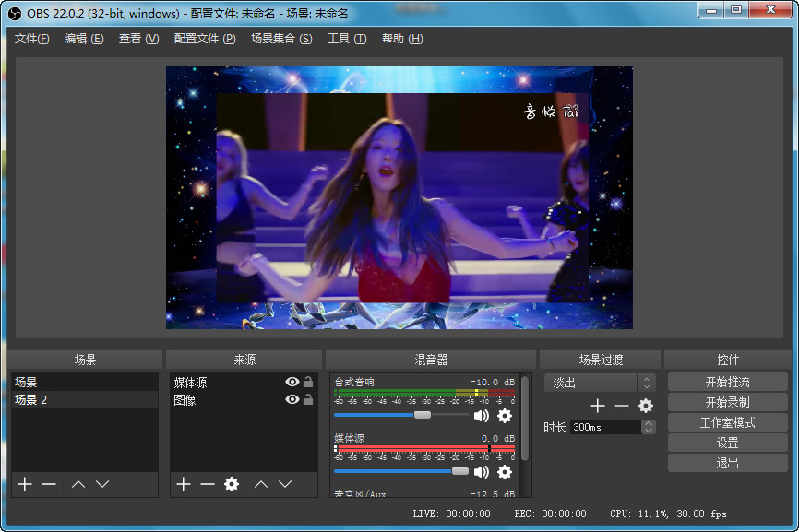Click the 场景过渡 panel header
The image size is (799, 532).
[x=601, y=360]
